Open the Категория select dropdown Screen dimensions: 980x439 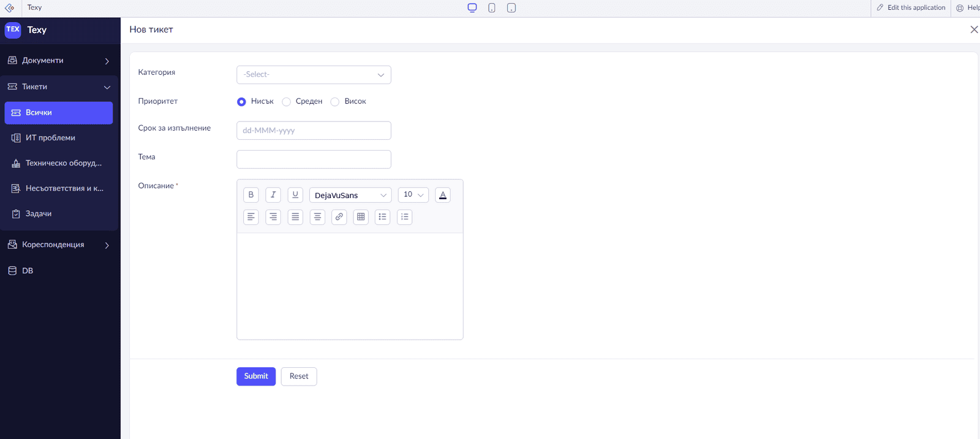[314, 75]
